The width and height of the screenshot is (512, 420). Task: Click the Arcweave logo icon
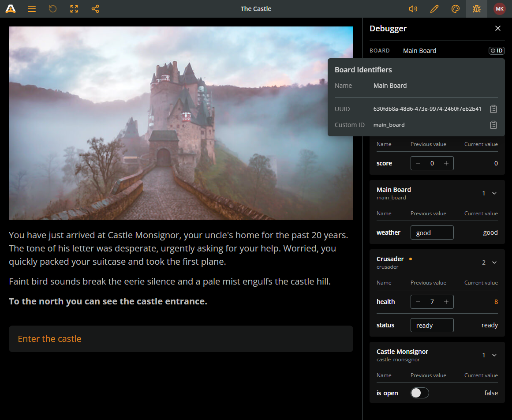11,9
